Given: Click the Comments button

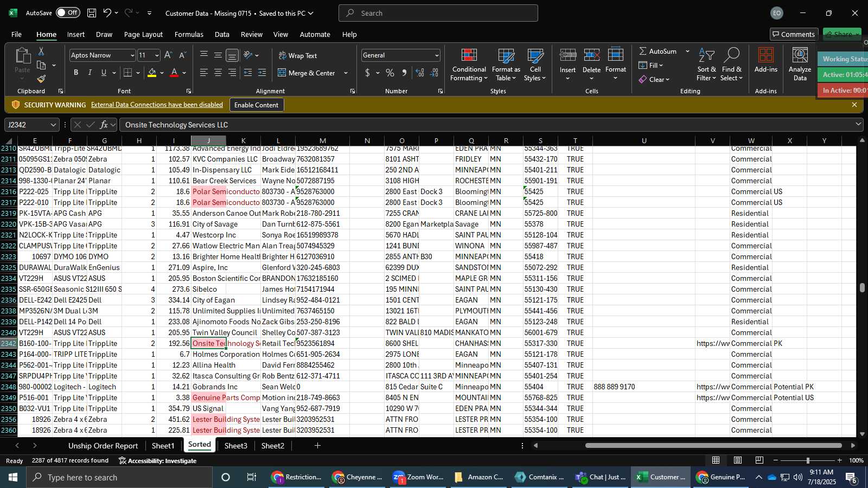Looking at the screenshot, I should coord(794,34).
